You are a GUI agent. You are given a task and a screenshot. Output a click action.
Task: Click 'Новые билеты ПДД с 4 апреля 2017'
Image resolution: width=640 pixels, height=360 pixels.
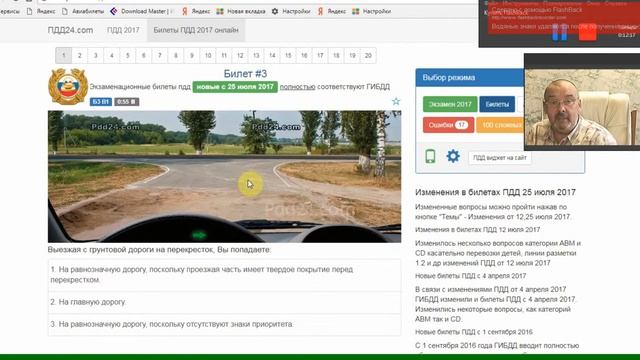click(x=470, y=276)
